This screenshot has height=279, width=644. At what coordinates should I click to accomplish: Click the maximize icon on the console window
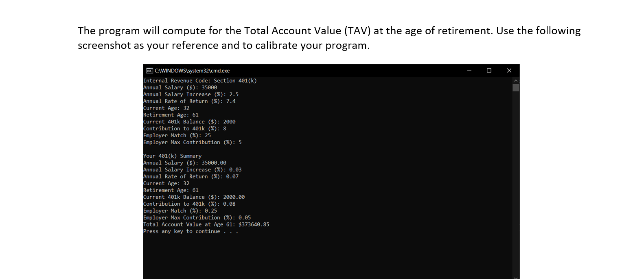489,70
